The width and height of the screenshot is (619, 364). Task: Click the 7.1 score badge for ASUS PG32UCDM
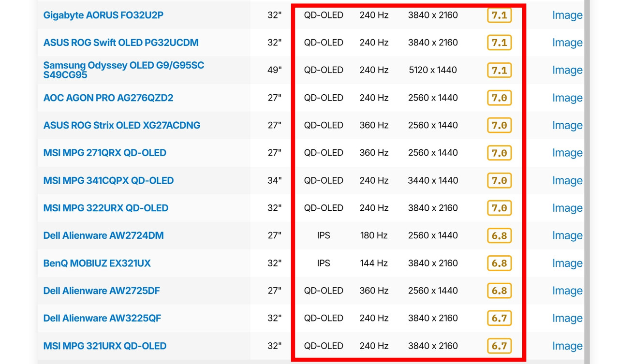(x=499, y=43)
